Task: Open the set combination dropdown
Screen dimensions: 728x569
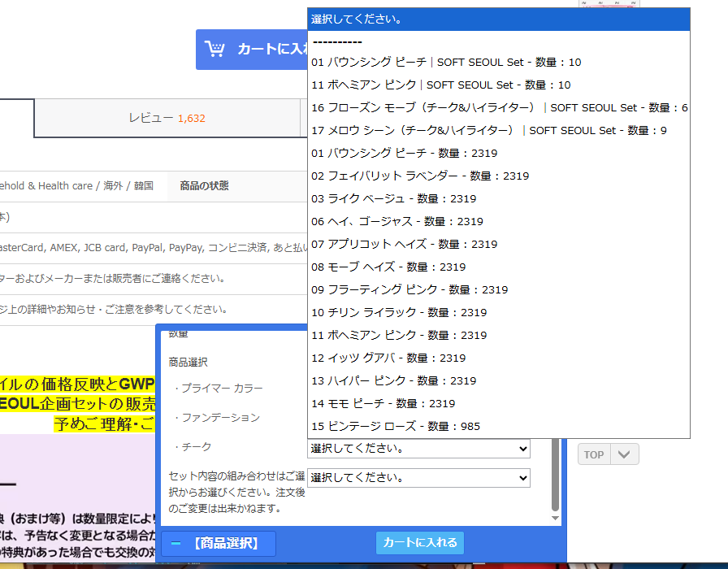Action: coord(418,477)
